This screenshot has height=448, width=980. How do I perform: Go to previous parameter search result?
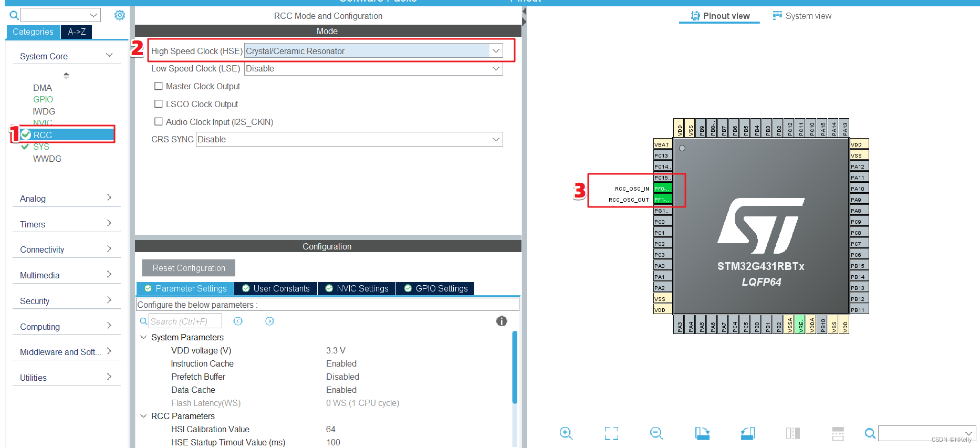(238, 321)
